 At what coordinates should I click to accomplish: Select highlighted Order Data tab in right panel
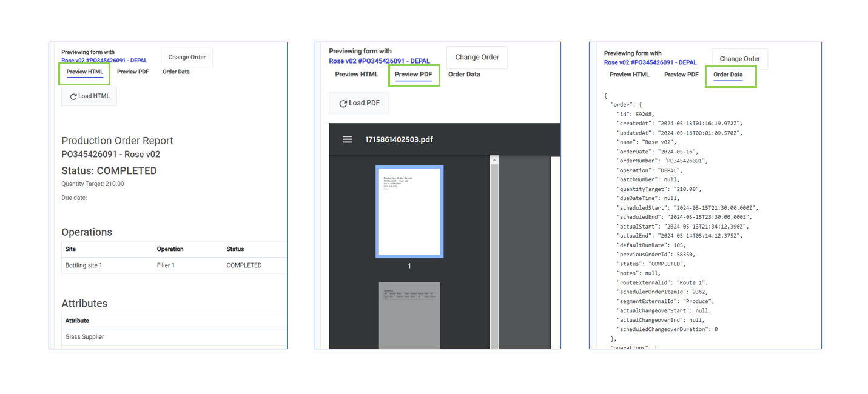click(728, 75)
